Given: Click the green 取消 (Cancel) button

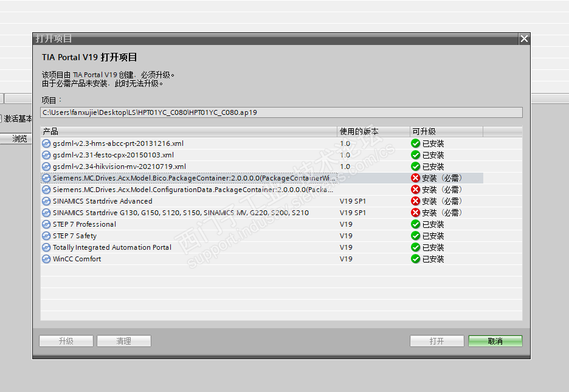Looking at the screenshot, I should (x=495, y=341).
